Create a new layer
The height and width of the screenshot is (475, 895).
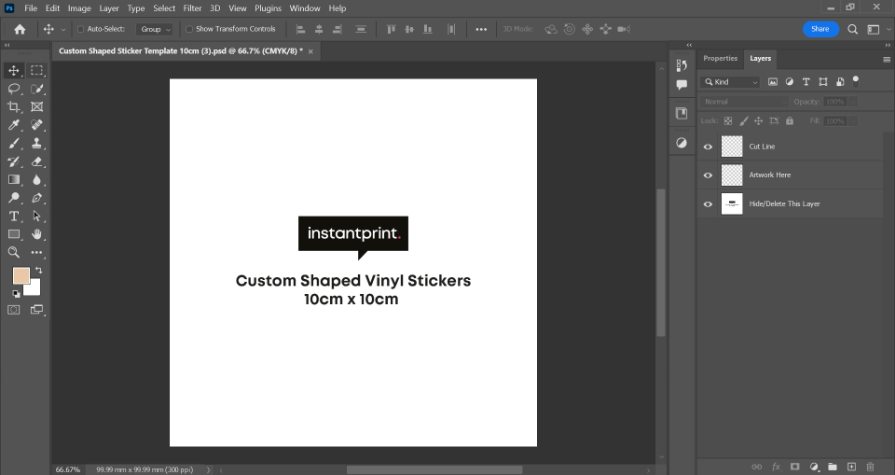(x=851, y=466)
